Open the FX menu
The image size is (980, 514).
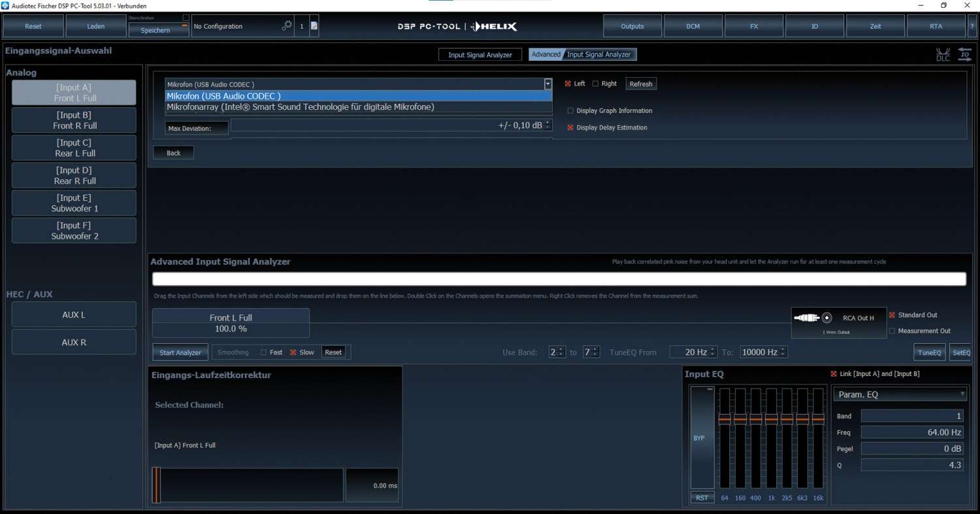(754, 26)
